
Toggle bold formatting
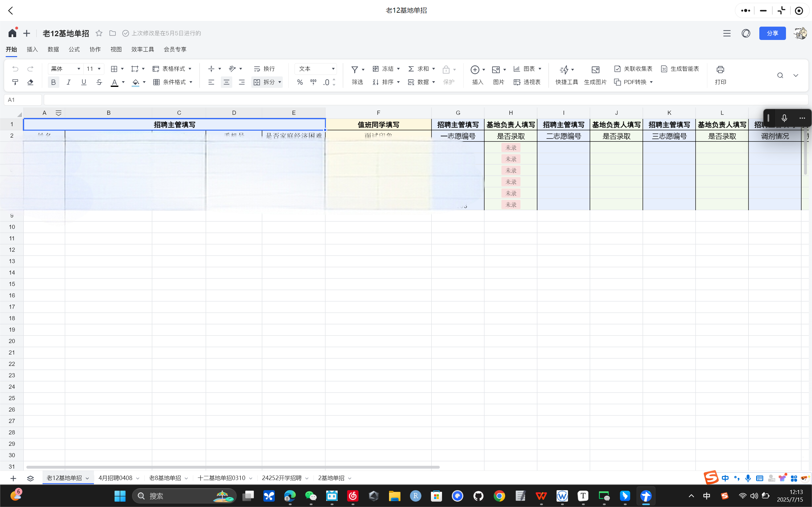click(53, 82)
